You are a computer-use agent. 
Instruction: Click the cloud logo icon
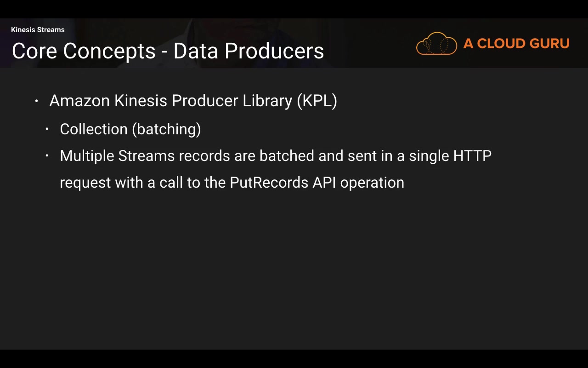pyautogui.click(x=436, y=44)
